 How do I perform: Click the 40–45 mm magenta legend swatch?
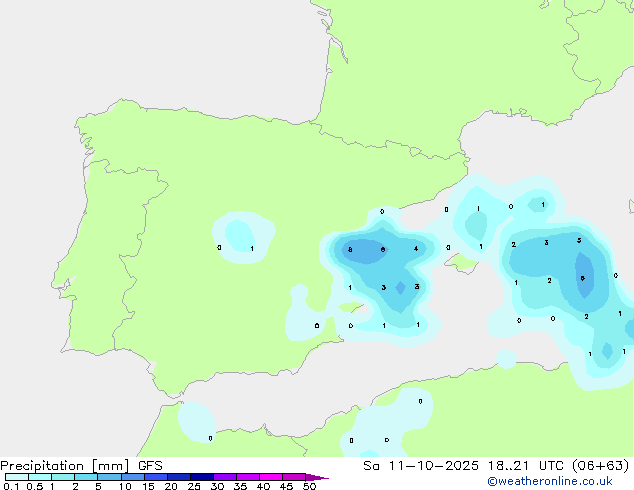tap(271, 477)
